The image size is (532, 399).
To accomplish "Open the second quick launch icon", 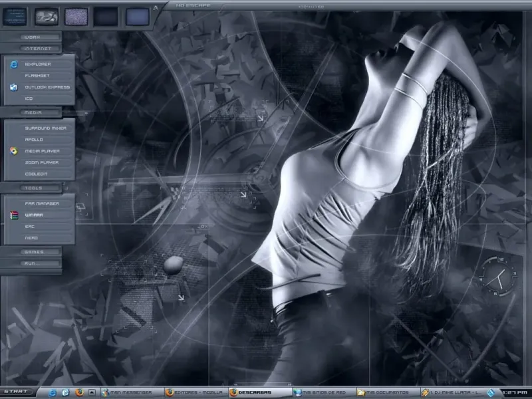I will [x=66, y=392].
